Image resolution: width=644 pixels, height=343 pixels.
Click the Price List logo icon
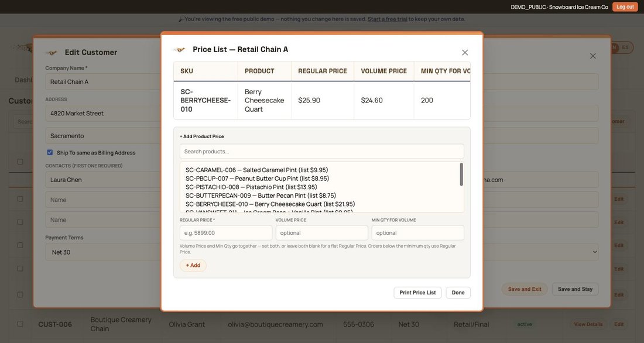pos(179,50)
